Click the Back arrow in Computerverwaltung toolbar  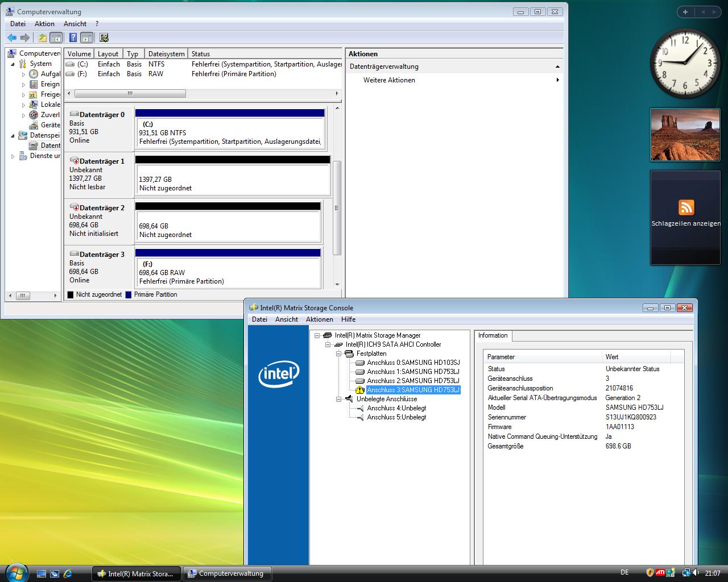click(x=12, y=38)
